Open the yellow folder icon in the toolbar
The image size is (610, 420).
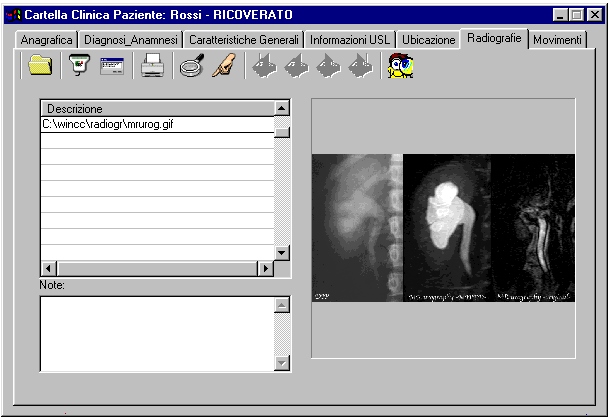coord(40,65)
